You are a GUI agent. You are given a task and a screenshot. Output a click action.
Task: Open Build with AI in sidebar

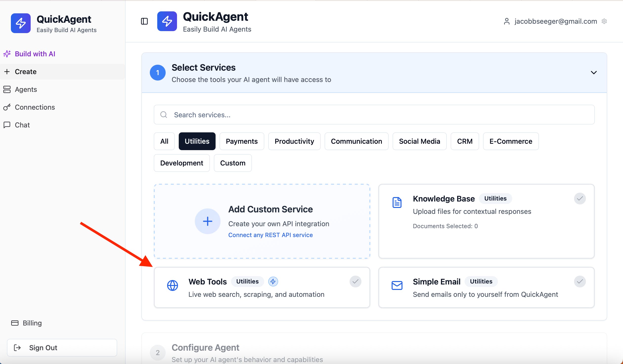(63, 54)
